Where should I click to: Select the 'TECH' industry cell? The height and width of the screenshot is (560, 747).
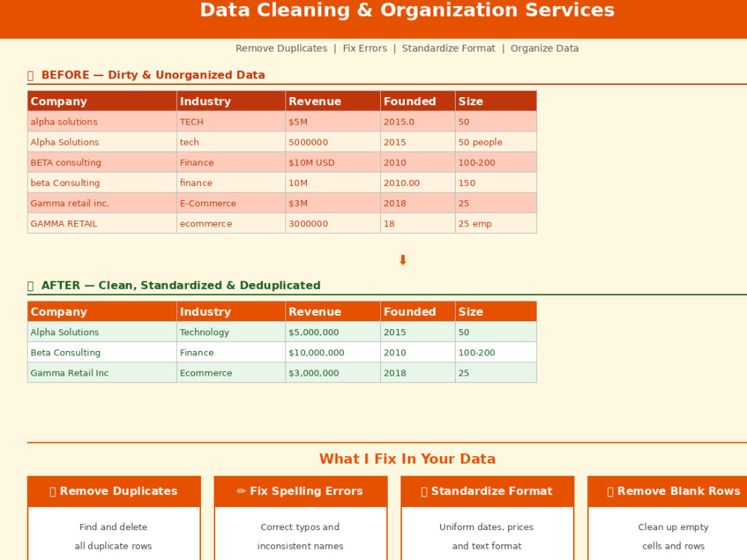pos(231,122)
